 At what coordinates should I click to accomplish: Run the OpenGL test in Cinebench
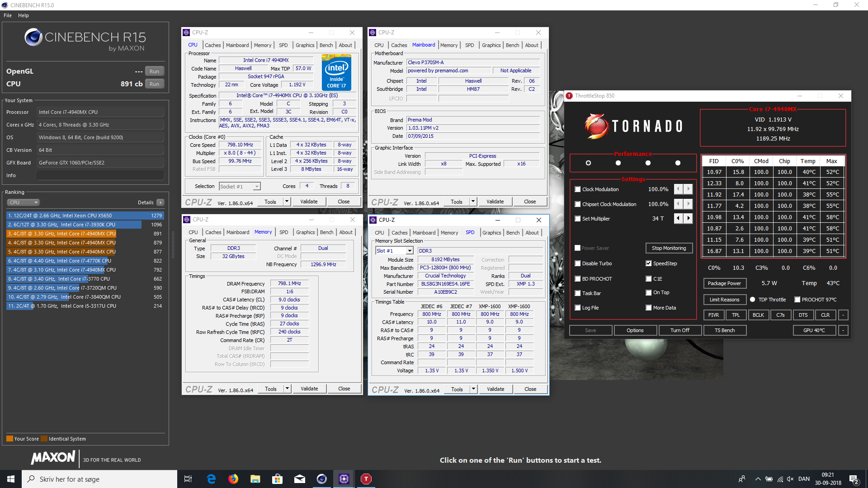pos(155,71)
